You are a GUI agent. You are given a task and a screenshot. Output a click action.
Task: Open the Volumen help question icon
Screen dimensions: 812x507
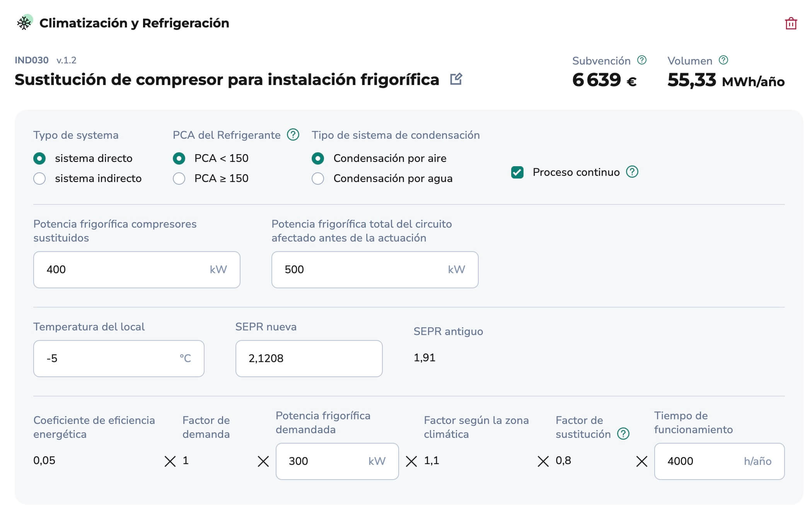[723, 60]
